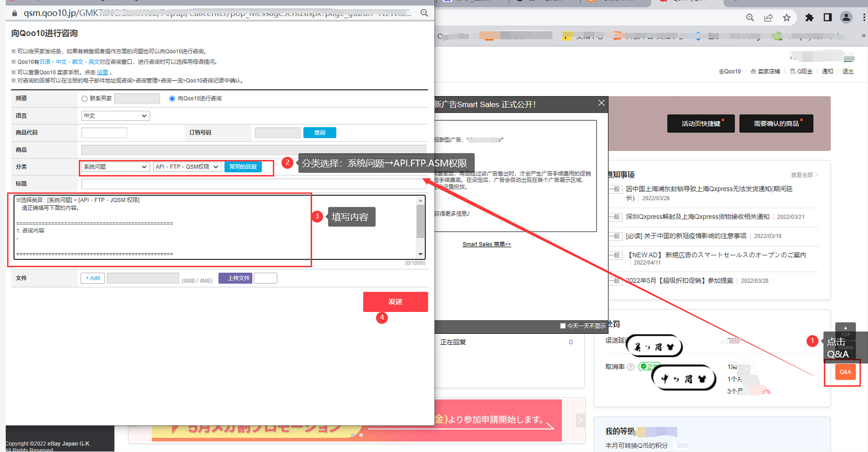This screenshot has height=452, width=868.
Task: Tick the 今天一天不显示 checkbox
Action: coord(563,326)
